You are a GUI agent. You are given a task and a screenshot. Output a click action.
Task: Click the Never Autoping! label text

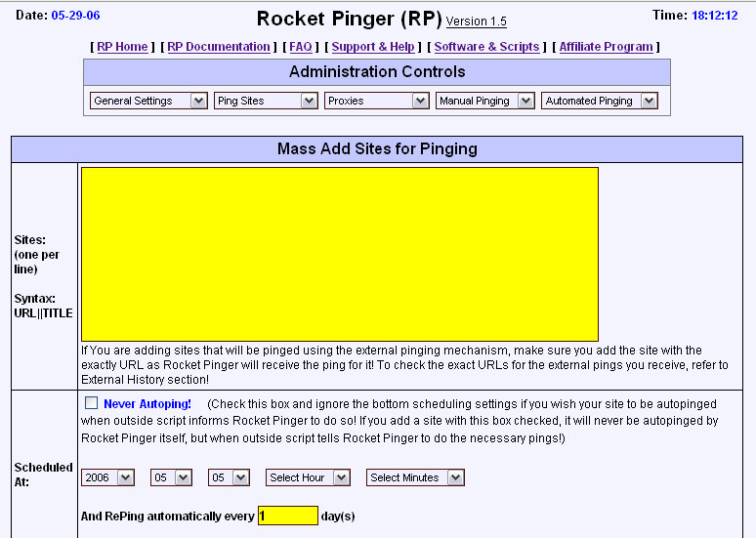point(147,404)
